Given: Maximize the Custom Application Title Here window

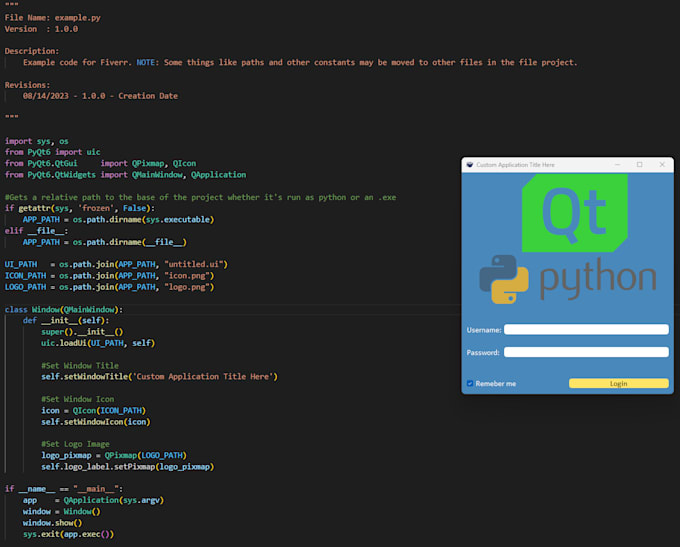Looking at the screenshot, I should point(639,165).
